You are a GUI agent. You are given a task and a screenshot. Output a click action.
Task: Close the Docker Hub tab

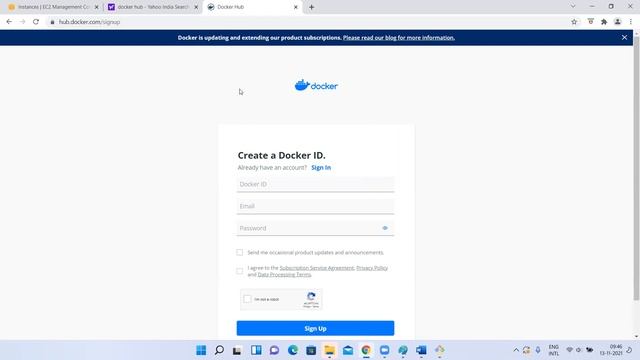296,7
